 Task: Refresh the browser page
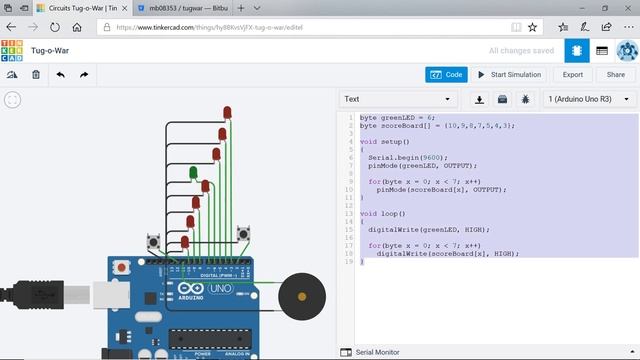click(x=55, y=27)
